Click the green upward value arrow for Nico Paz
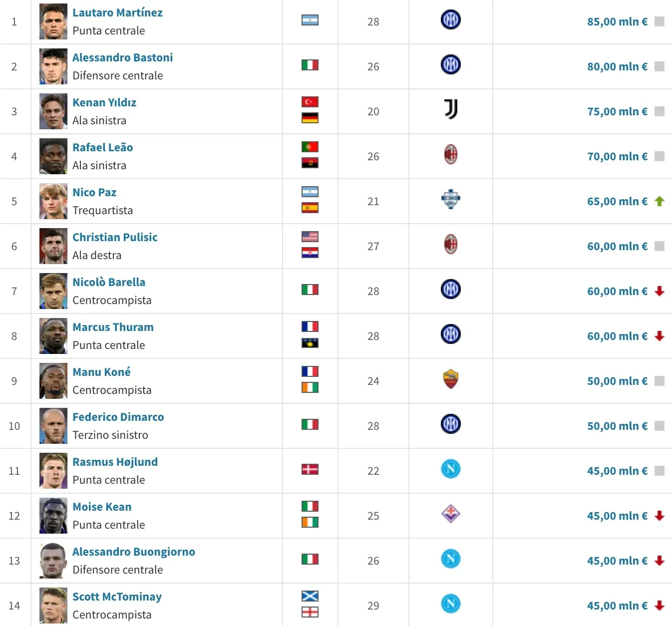This screenshot has width=672, height=626. [x=660, y=201]
